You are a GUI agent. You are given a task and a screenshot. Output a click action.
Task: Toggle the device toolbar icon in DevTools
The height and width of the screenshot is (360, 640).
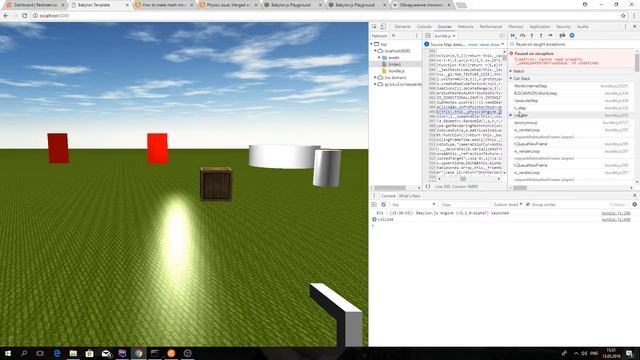pos(383,27)
